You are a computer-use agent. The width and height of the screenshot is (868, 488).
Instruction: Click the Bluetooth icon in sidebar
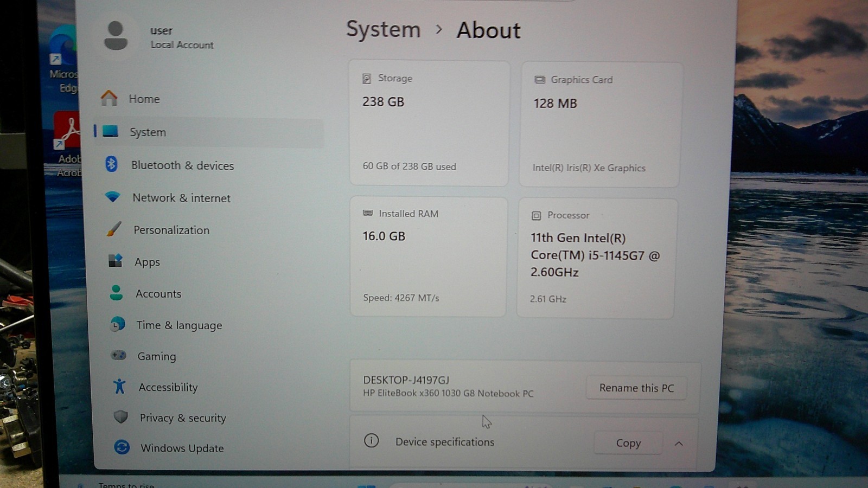click(x=111, y=164)
